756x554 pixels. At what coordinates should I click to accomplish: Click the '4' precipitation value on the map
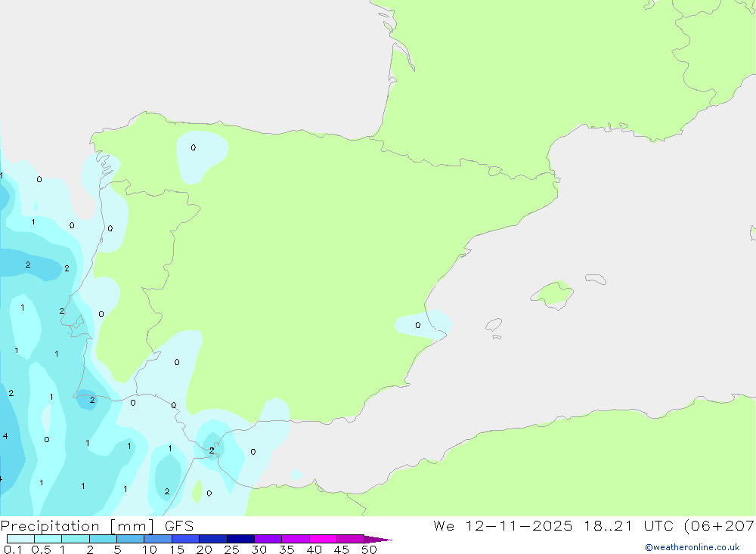click(x=5, y=436)
